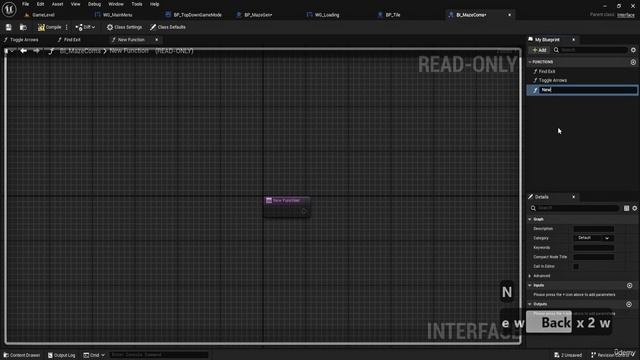This screenshot has height=360, width=640.
Task: Click the Add button in My Blueprint
Action: click(x=539, y=50)
